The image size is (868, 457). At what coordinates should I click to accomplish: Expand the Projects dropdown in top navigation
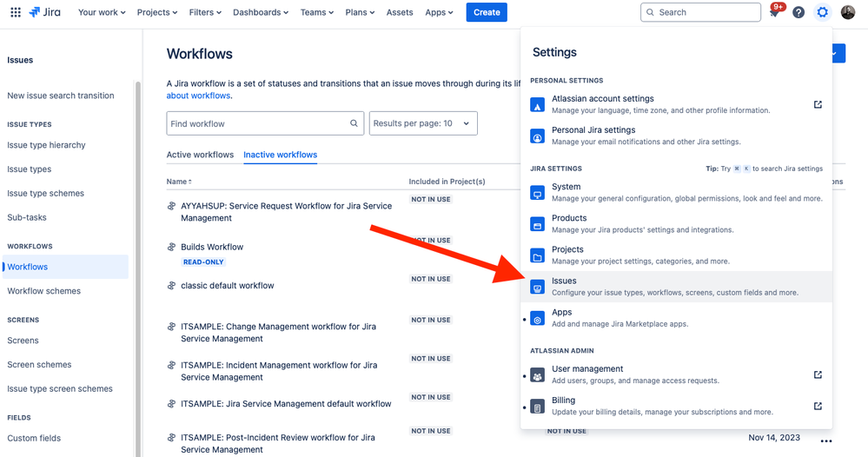[x=157, y=12]
